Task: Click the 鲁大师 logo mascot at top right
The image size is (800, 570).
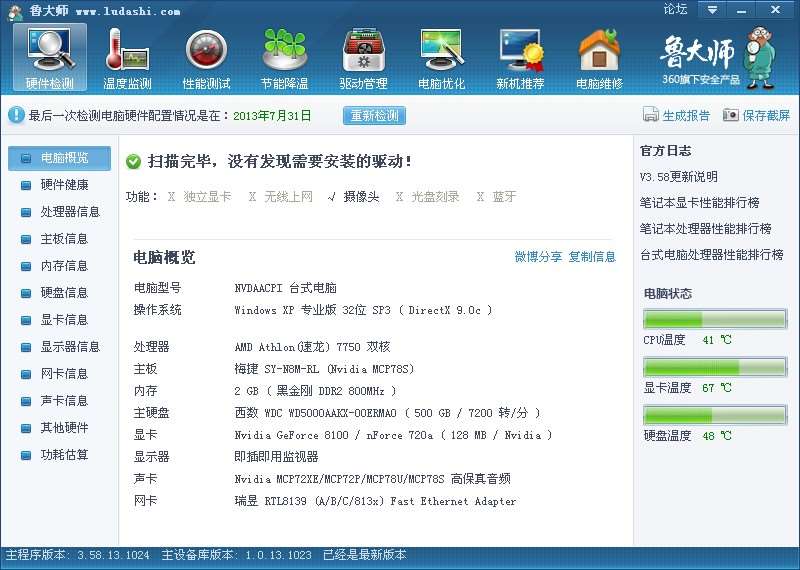Action: [x=760, y=57]
